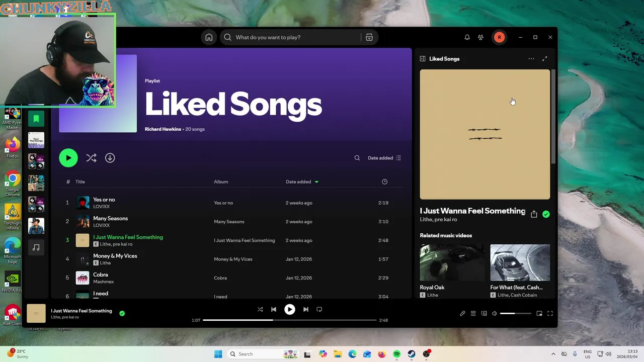Download the Liked Songs playlist
The height and width of the screenshot is (362, 644).
(110, 158)
